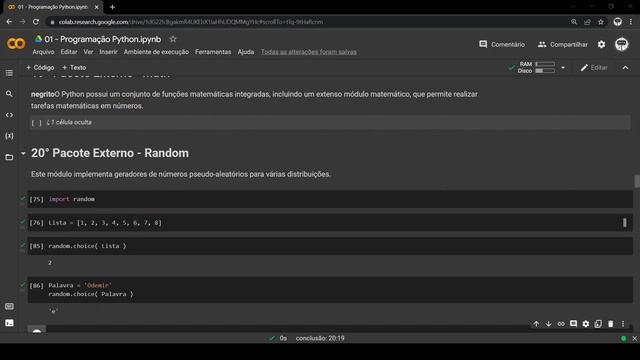
Task: Open the find and replace search icon
Action: point(9,94)
